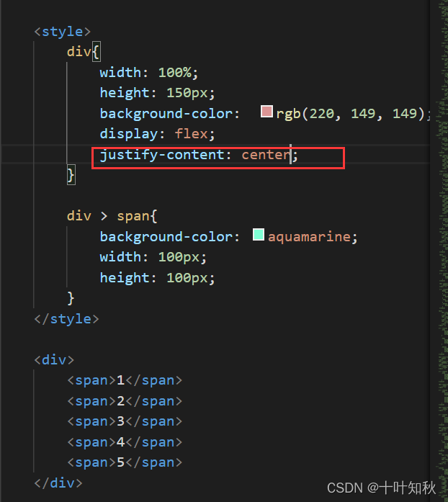Click the <span>3</span> line
448x502 pixels.
[125, 421]
